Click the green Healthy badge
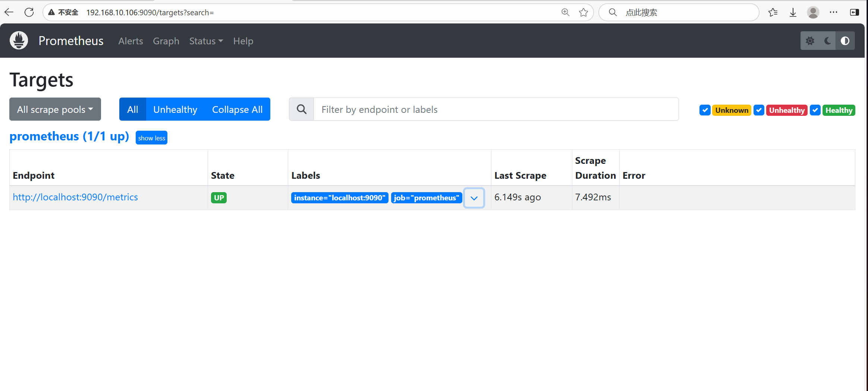Image resolution: width=868 pixels, height=391 pixels. (839, 110)
